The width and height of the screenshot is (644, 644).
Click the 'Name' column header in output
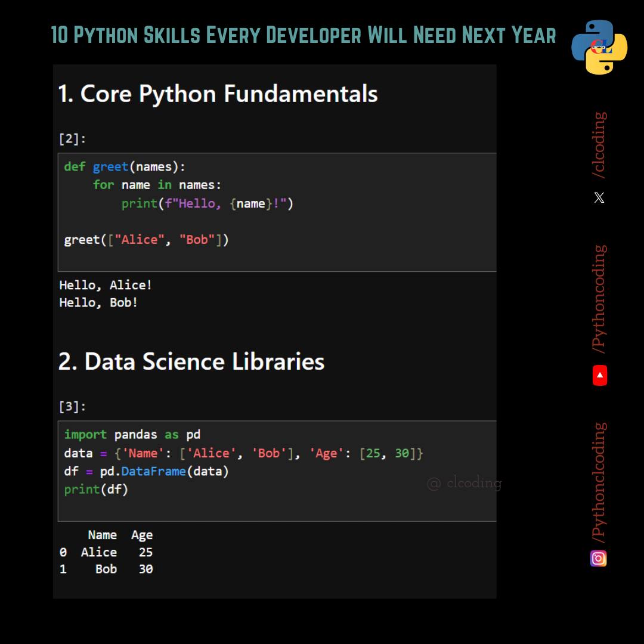tap(103, 535)
